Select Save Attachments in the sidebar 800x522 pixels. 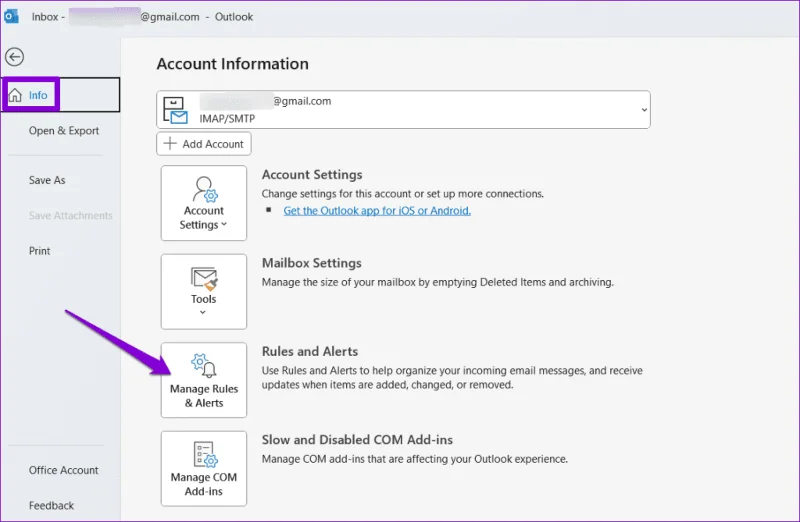point(70,215)
